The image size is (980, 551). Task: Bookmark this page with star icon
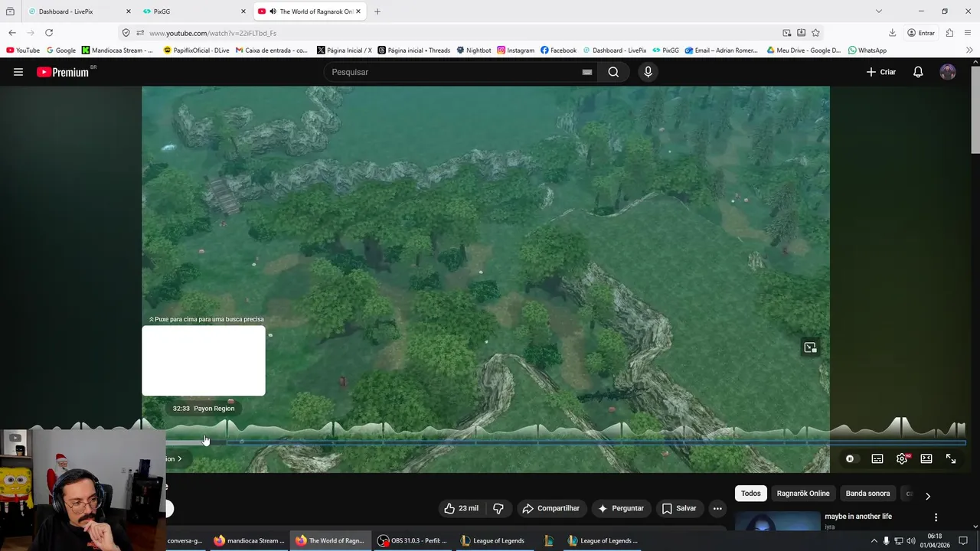(815, 33)
